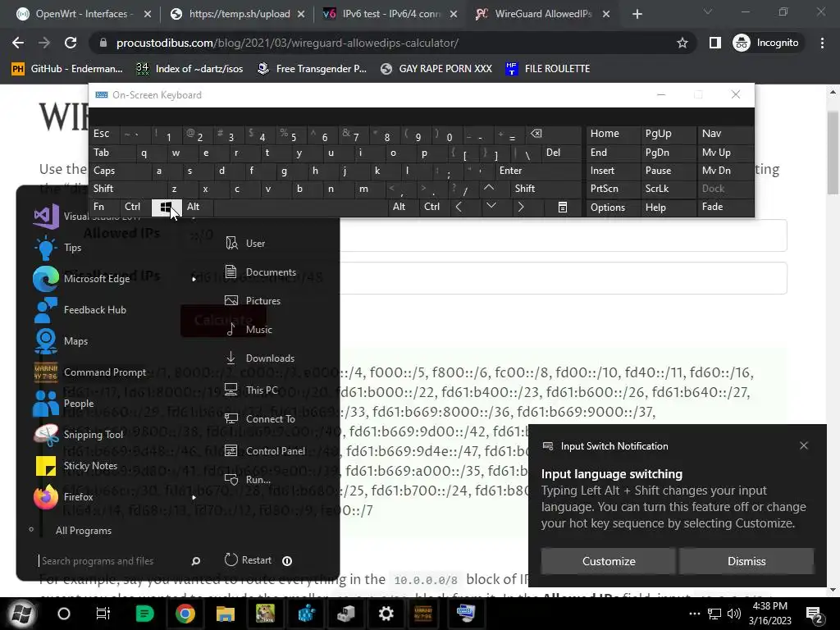840x630 pixels.
Task: Expand All Programs list
Action: point(84,531)
